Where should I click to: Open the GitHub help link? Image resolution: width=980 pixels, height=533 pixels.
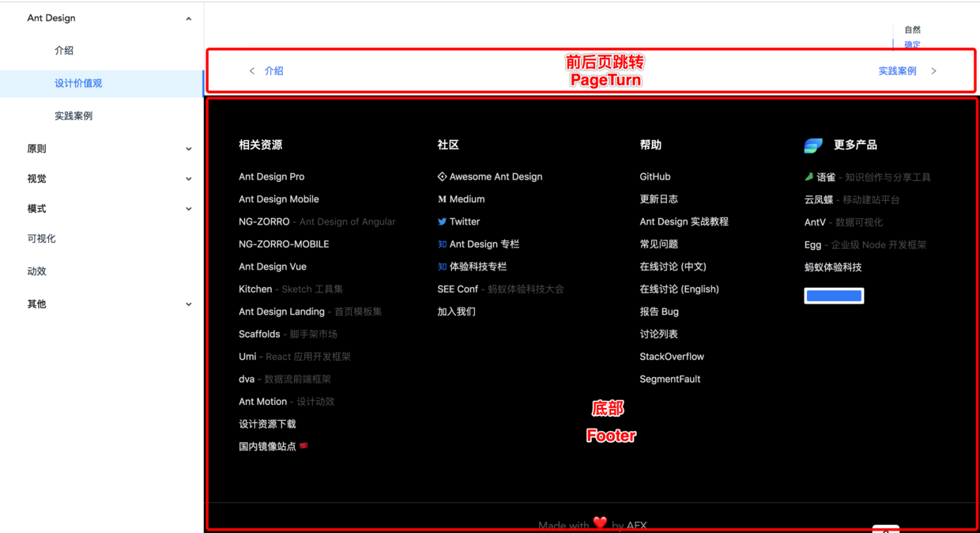click(655, 176)
